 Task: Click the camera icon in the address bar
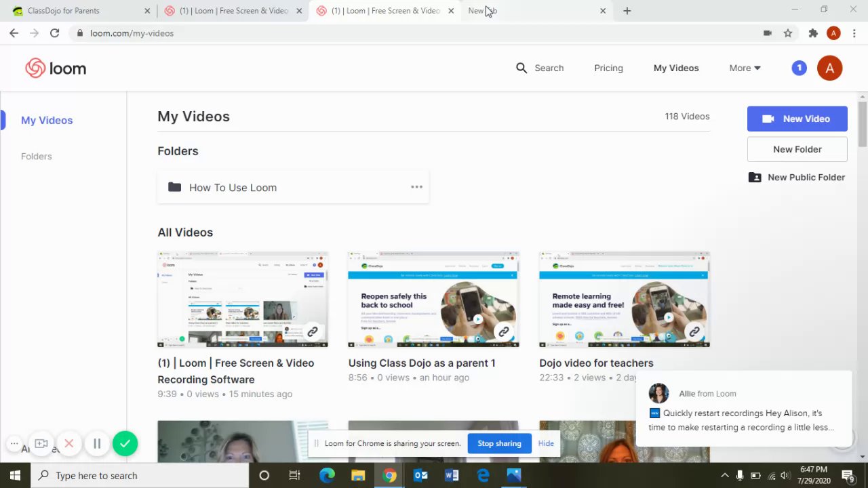[768, 33]
